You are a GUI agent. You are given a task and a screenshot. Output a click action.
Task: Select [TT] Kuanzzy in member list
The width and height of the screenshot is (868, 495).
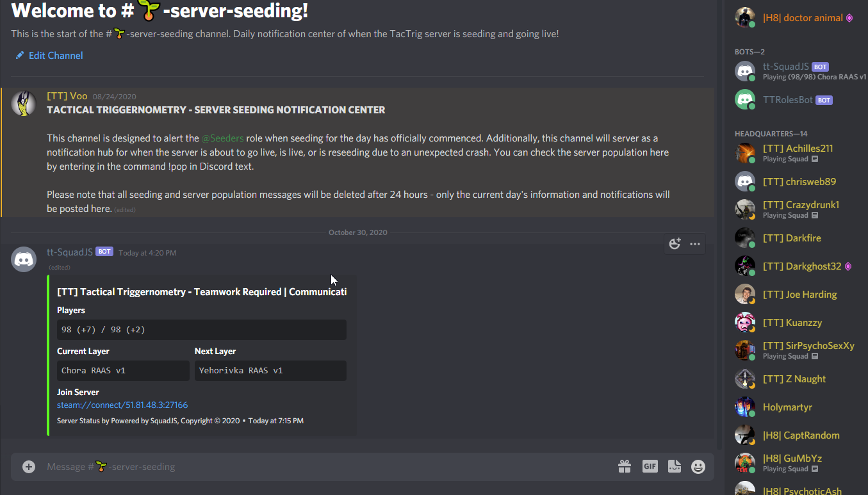799,323
